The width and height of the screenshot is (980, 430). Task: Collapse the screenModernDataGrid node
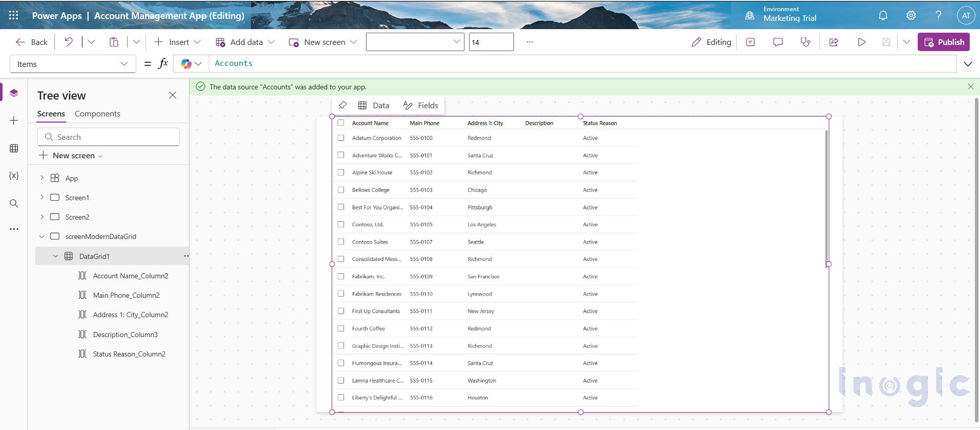coord(42,236)
